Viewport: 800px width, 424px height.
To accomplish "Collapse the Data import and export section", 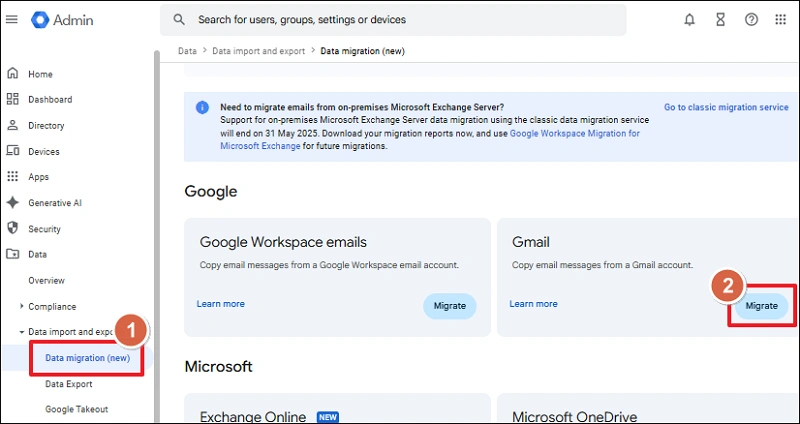I will [x=21, y=332].
